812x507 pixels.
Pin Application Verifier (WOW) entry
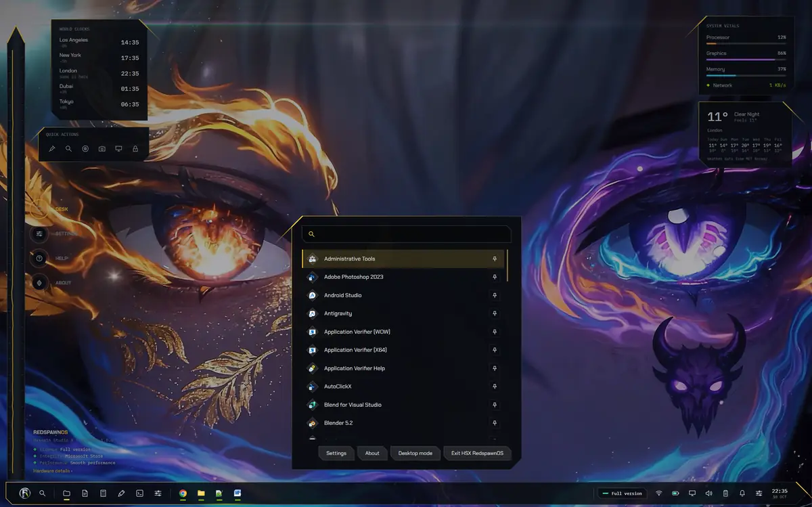[x=495, y=332]
